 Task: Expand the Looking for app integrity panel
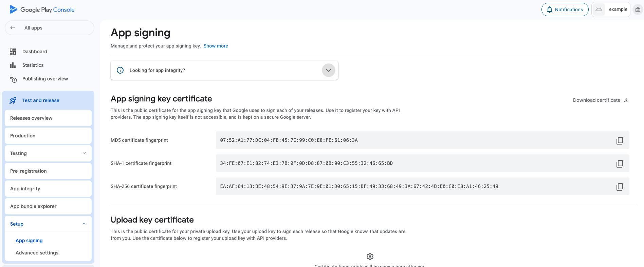(x=328, y=70)
